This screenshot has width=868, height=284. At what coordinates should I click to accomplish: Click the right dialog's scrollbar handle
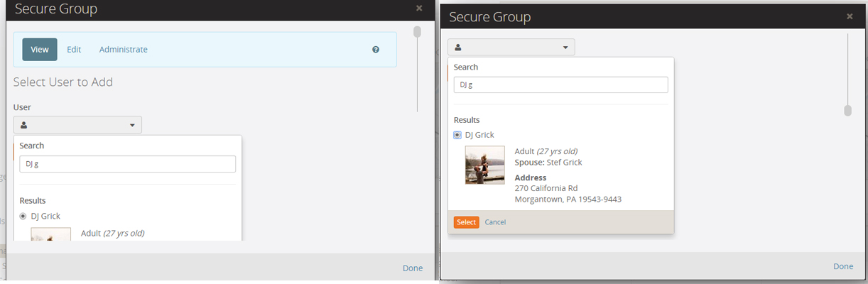(x=847, y=110)
